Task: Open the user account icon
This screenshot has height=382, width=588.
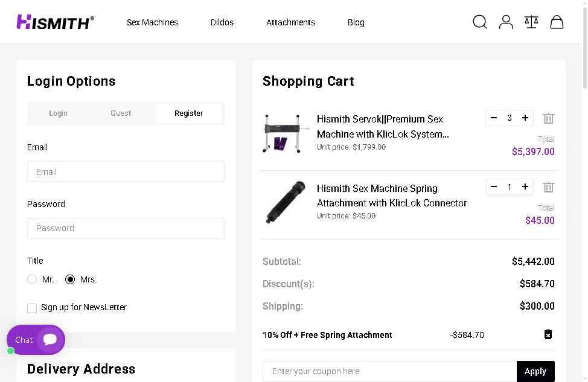Action: 506,22
